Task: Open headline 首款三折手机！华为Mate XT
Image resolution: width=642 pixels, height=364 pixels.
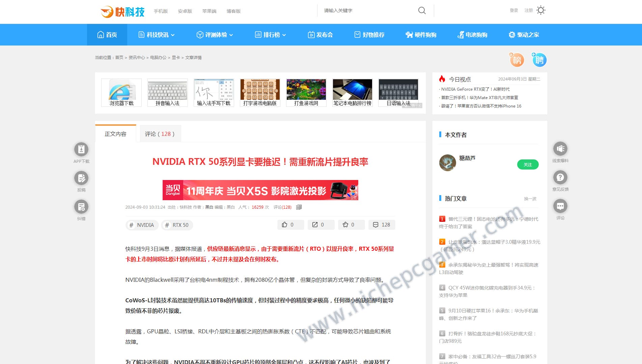Action: (479, 98)
